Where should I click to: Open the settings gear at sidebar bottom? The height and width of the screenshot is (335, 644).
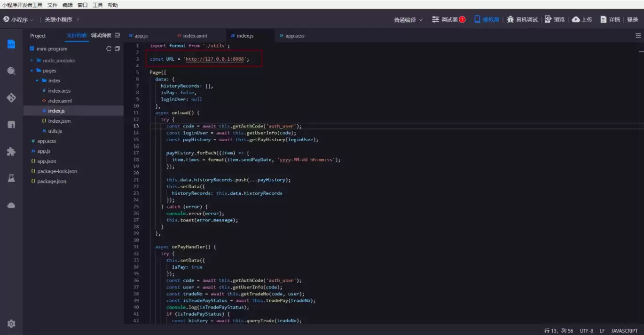coord(11,324)
